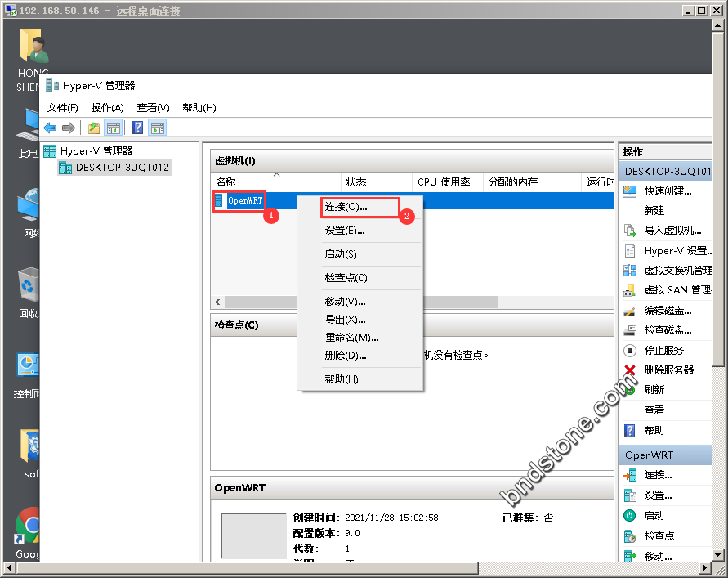The width and height of the screenshot is (728, 578).
Task: Click the 9.0 configuration version value
Action: [352, 533]
